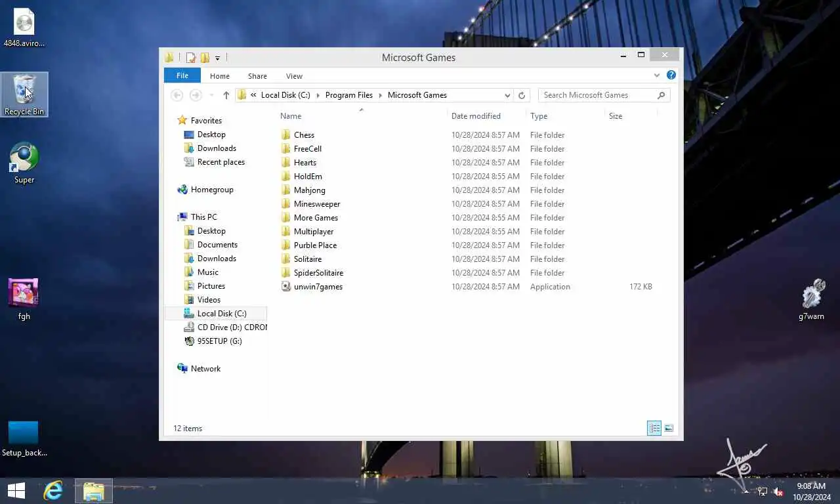Open Recent places in the sidebar
This screenshot has height=504, width=840.
coord(215,162)
